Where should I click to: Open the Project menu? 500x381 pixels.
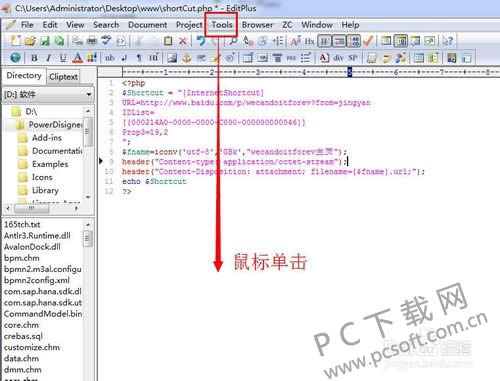tap(189, 25)
